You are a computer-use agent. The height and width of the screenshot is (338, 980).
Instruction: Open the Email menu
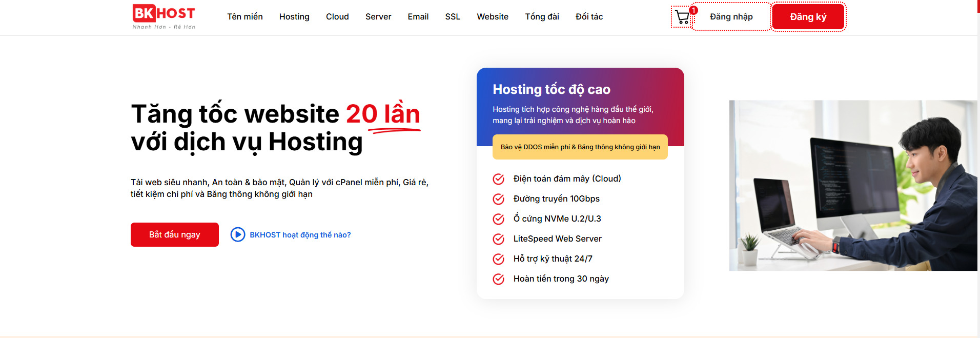pyautogui.click(x=418, y=17)
